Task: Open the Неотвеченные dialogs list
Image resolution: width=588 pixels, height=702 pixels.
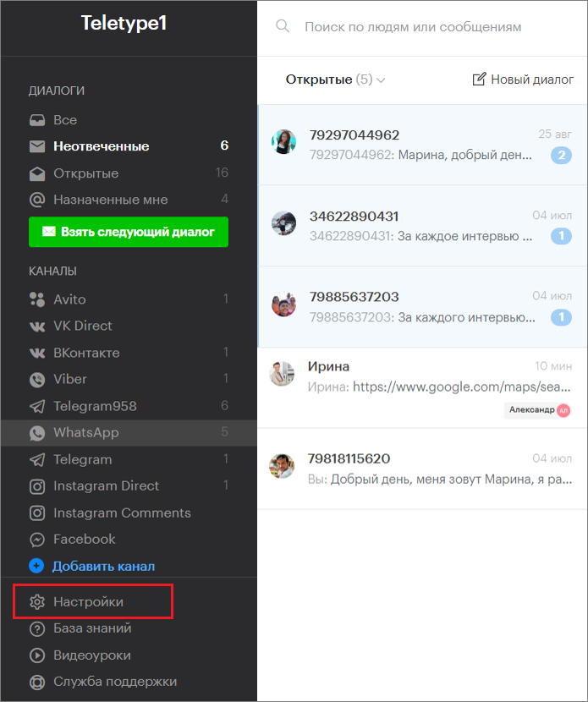Action: point(101,146)
